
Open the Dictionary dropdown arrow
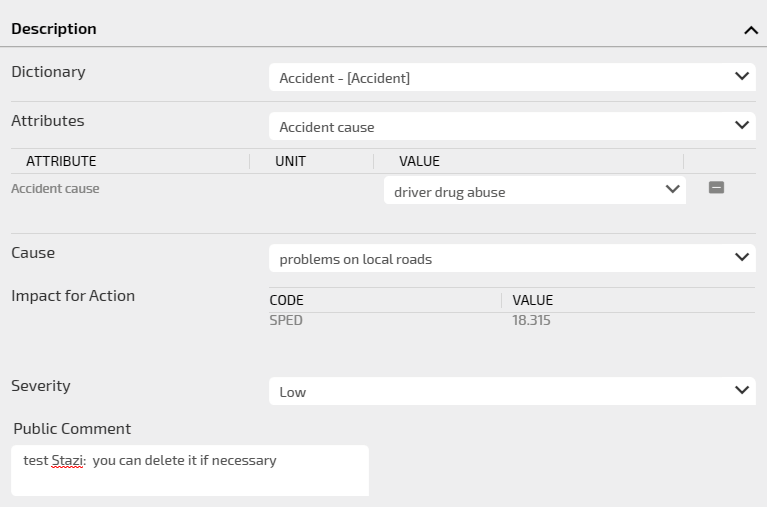(x=742, y=77)
